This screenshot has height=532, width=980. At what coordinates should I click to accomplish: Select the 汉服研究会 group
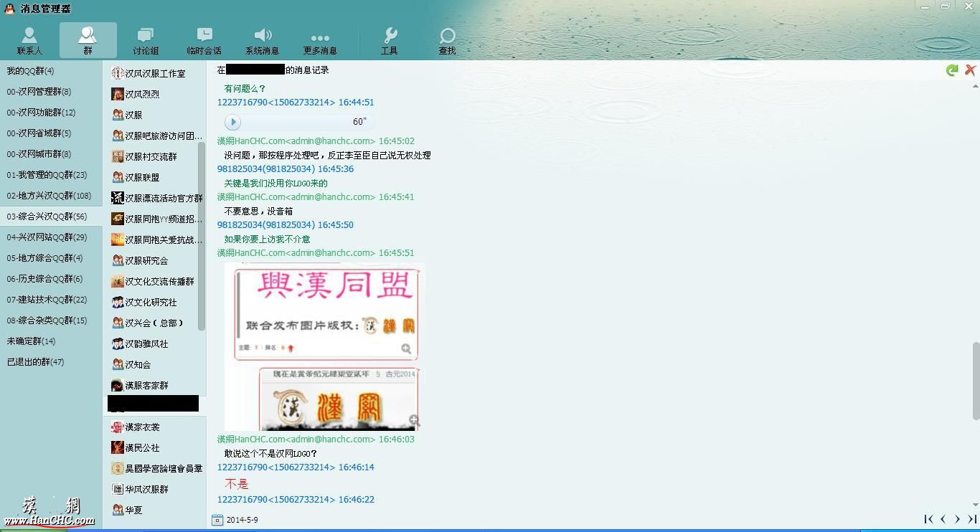pos(146,261)
